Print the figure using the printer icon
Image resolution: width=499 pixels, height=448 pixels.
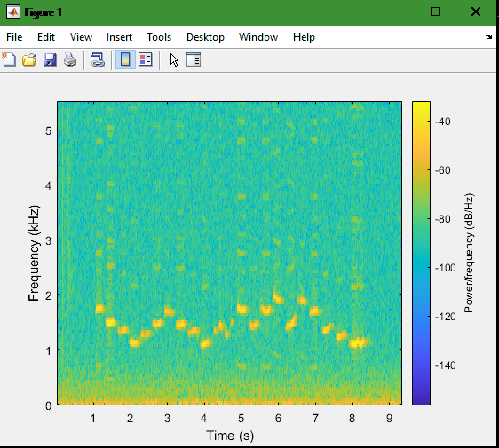(70, 59)
